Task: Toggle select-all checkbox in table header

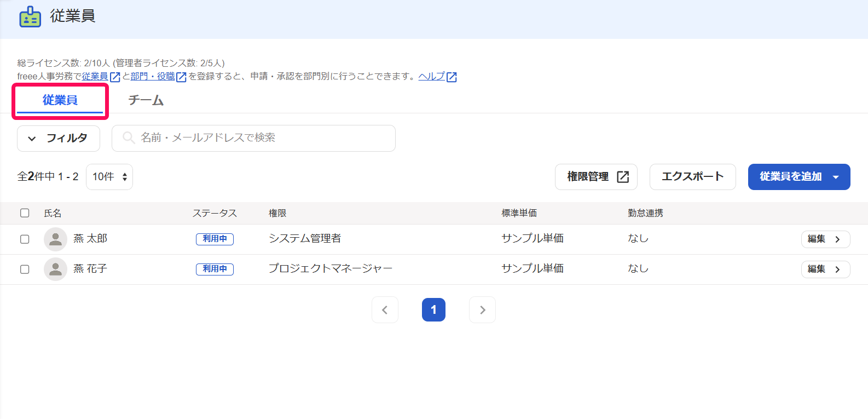Action: [x=25, y=213]
